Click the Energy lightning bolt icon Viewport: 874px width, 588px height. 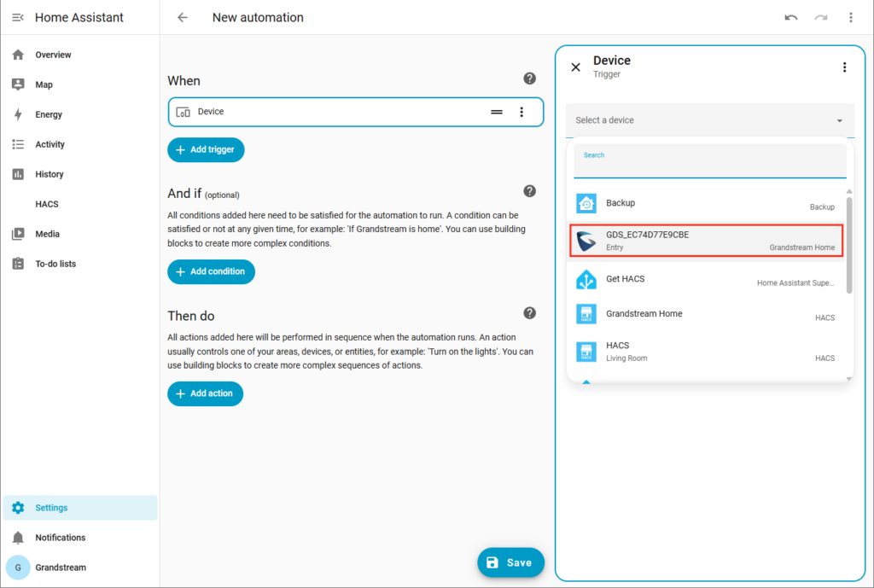[18, 114]
